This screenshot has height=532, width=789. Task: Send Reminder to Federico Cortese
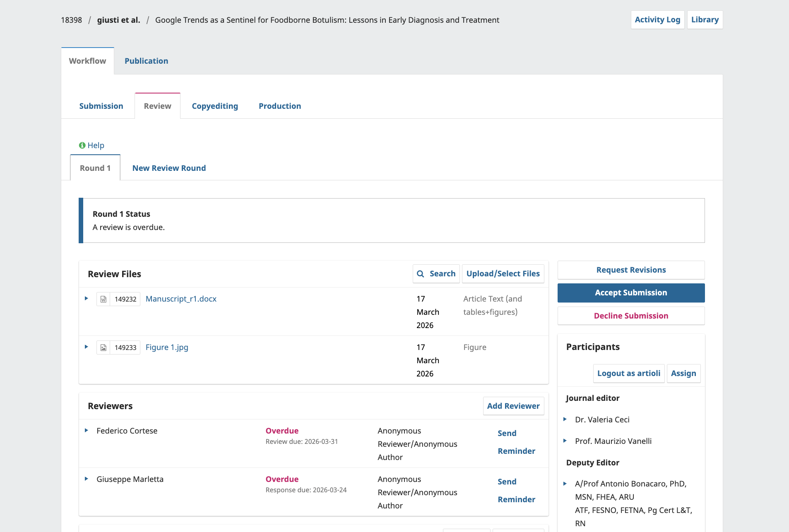point(516,442)
